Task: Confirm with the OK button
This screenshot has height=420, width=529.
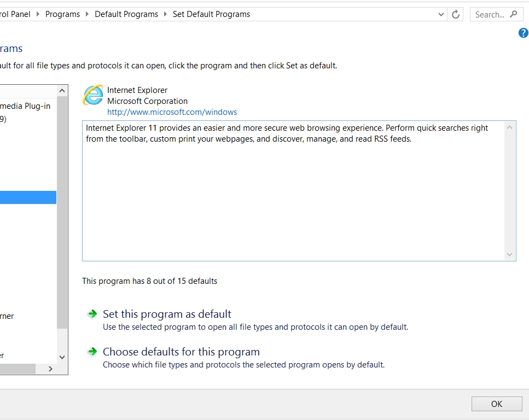Action: tap(497, 404)
